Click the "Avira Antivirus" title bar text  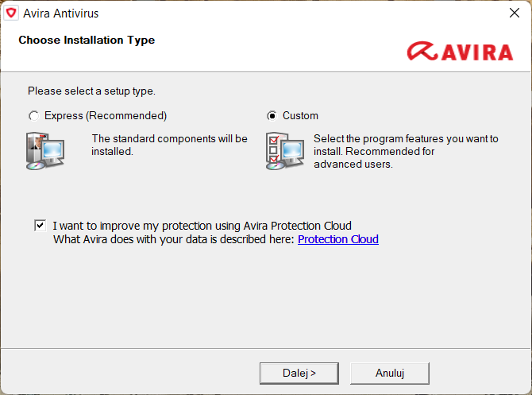(61, 14)
